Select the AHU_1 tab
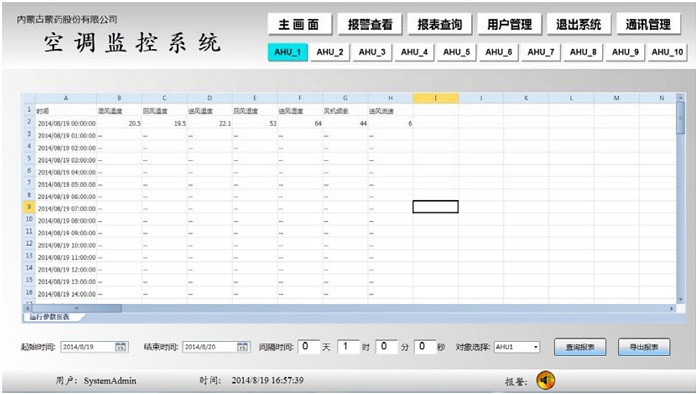700x394 pixels. [x=288, y=52]
